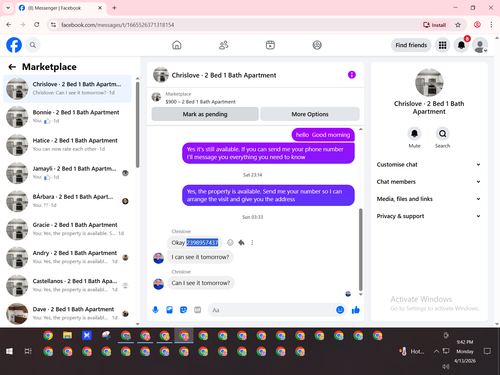This screenshot has height=375, width=500.
Task: Select the Messenger | Facebook tab
Action: 61,8
